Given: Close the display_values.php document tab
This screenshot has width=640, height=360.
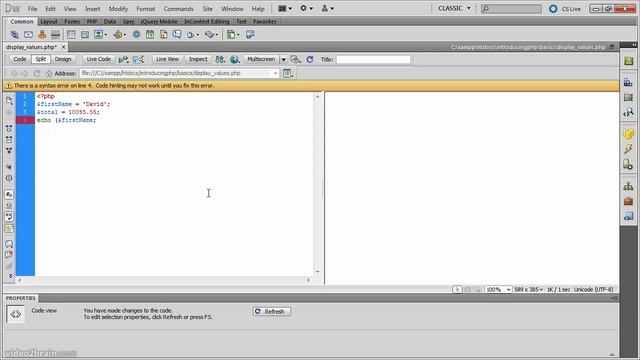Looking at the screenshot, I should [63, 47].
